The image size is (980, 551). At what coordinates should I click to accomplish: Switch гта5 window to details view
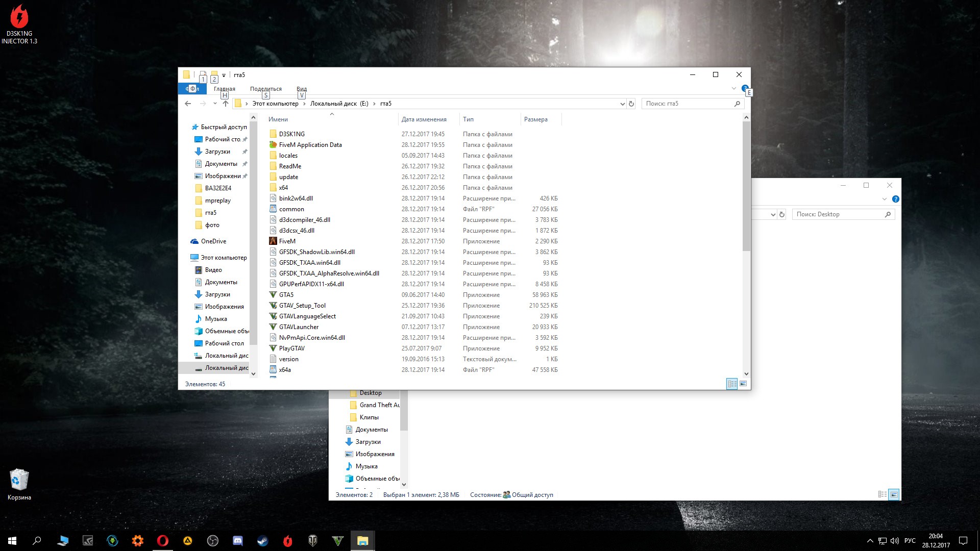point(732,384)
